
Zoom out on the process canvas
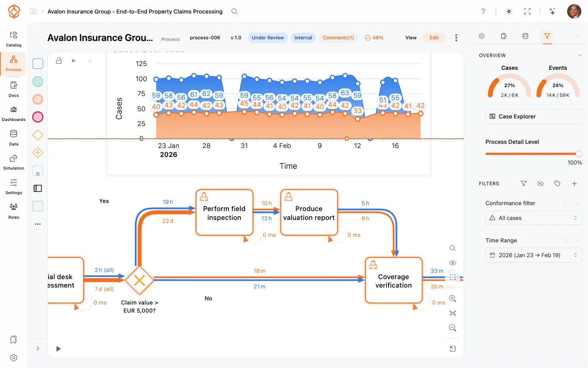tap(453, 328)
